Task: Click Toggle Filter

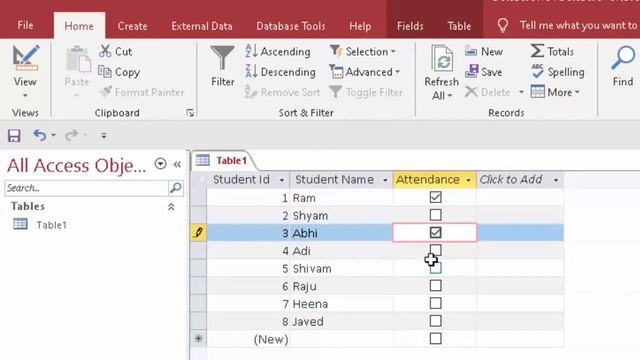Action: pos(366,92)
